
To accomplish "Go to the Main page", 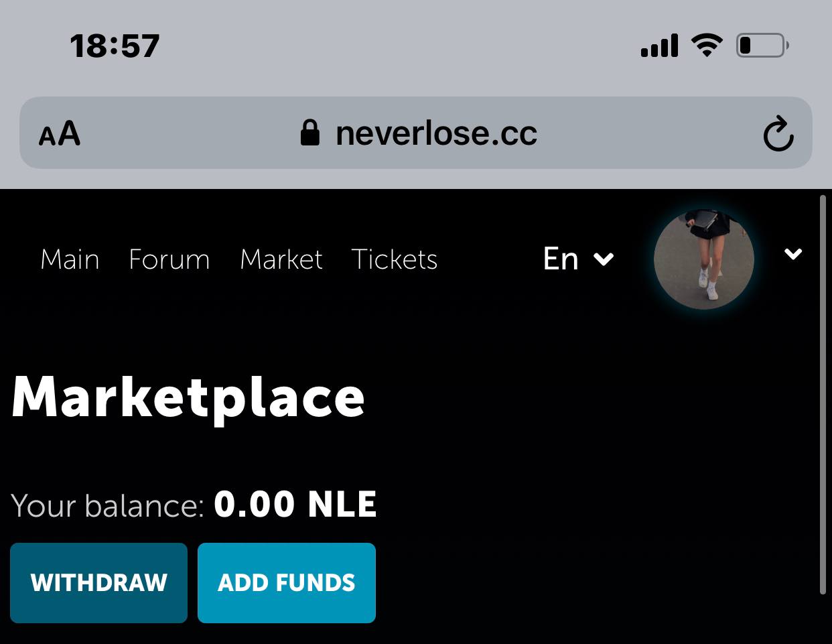I will [x=70, y=259].
